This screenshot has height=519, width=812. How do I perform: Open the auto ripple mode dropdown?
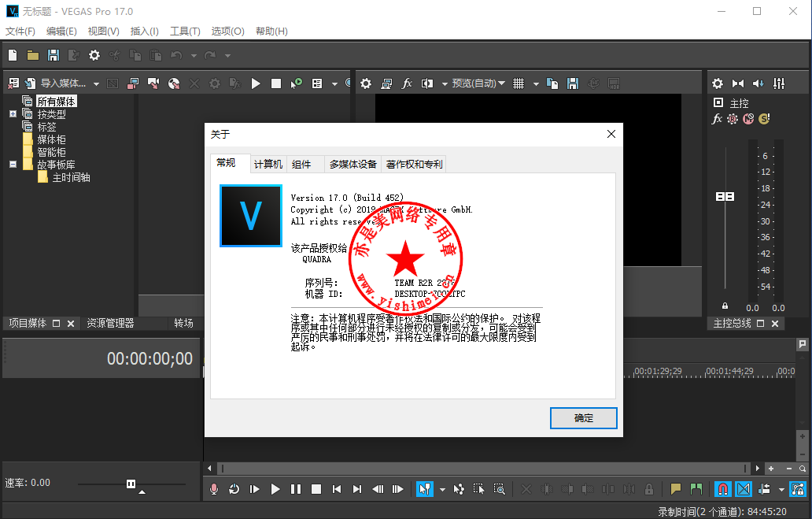tap(781, 489)
